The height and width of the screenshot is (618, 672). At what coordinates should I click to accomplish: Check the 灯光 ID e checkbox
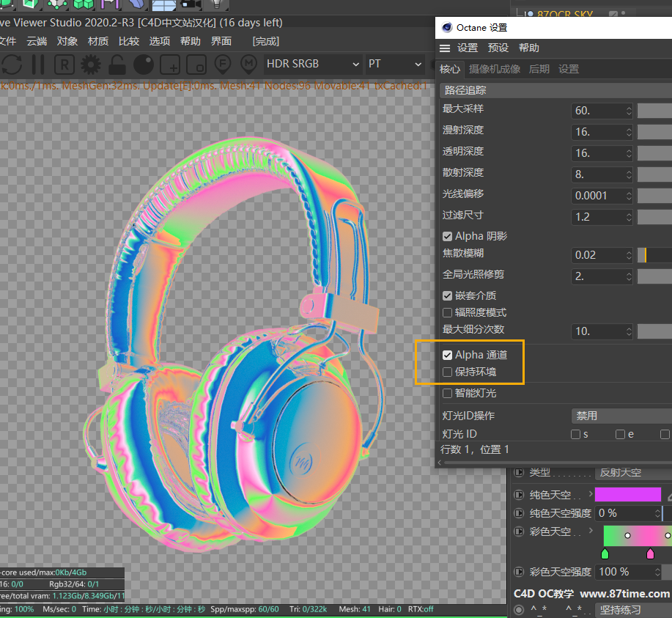620,435
